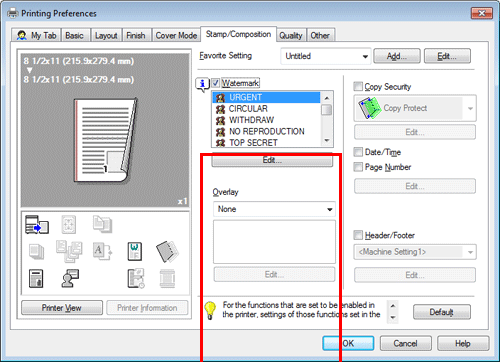The height and width of the screenshot is (362, 500).
Task: Open the Other tab
Action: click(320, 35)
